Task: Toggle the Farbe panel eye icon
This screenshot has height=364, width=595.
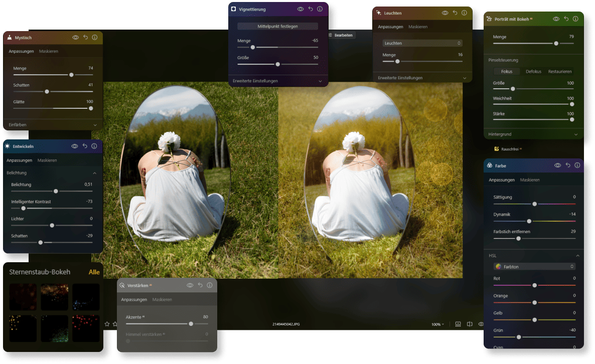Action: [557, 165]
